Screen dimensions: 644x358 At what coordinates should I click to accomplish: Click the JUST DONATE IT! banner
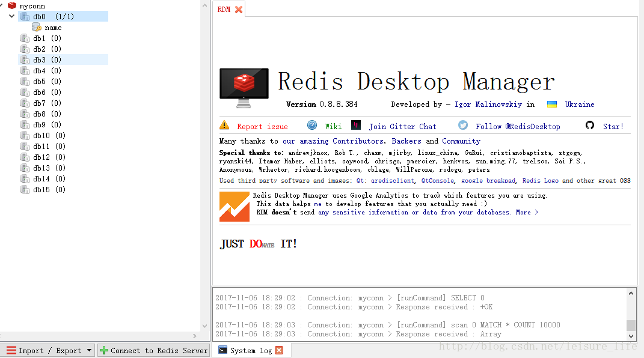pos(259,244)
